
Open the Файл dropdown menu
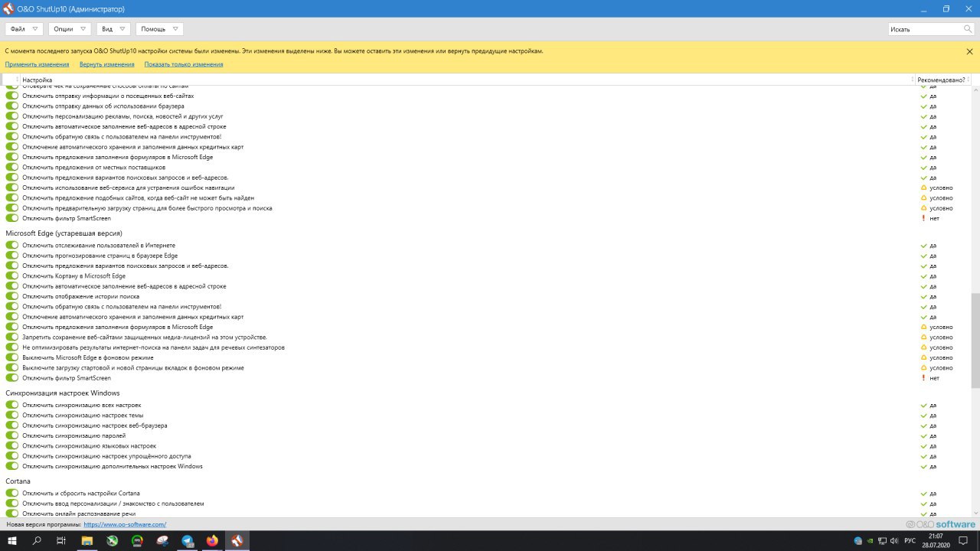(24, 29)
